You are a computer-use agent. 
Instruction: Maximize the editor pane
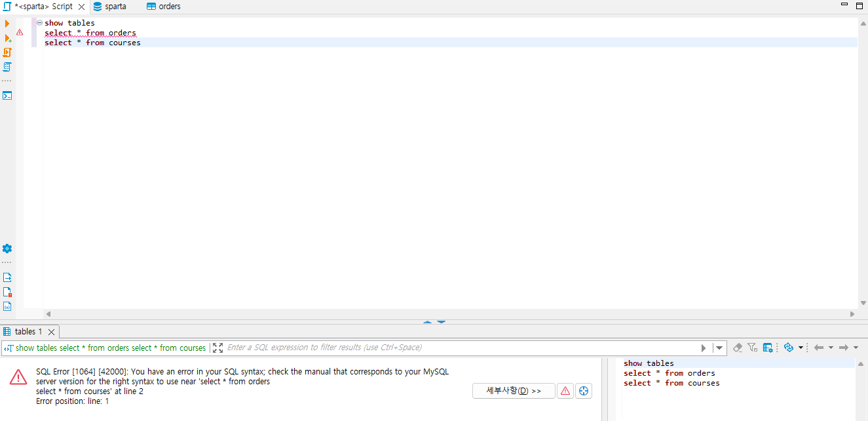[859, 5]
